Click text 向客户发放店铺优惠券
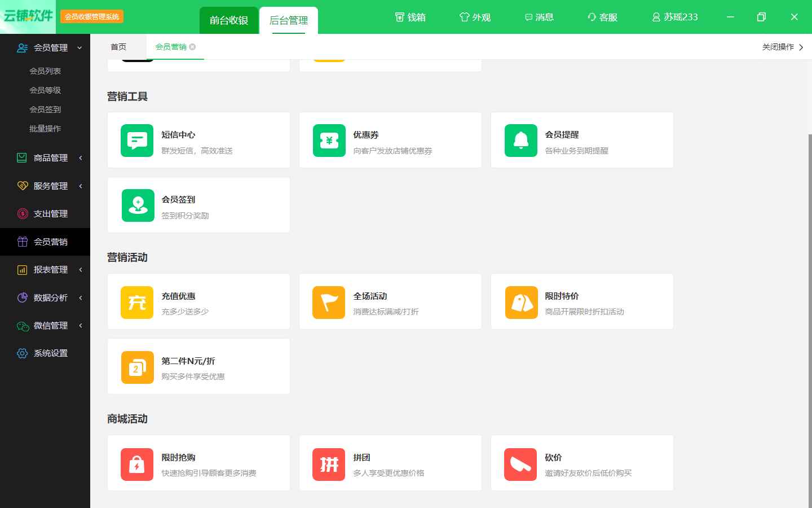Screen dimensions: 812x508 (x=392, y=151)
